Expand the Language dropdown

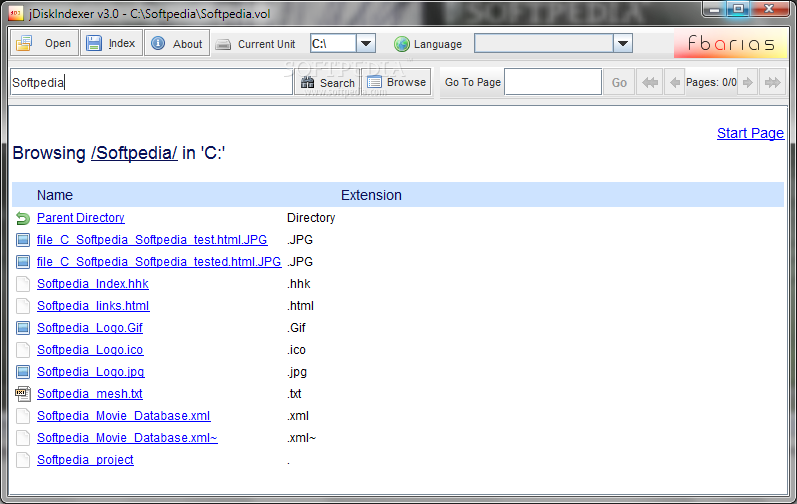click(623, 43)
